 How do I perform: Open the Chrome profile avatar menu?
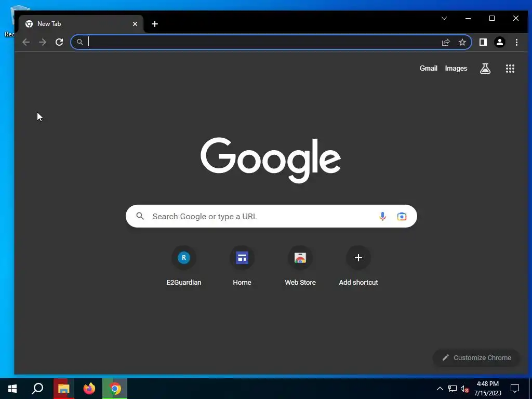click(499, 42)
